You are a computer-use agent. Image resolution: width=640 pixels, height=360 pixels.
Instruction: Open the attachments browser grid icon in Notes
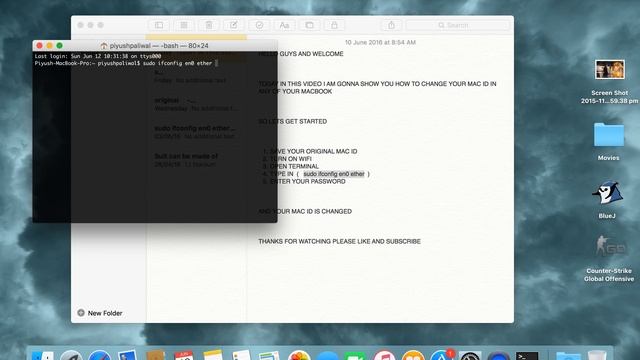184,25
